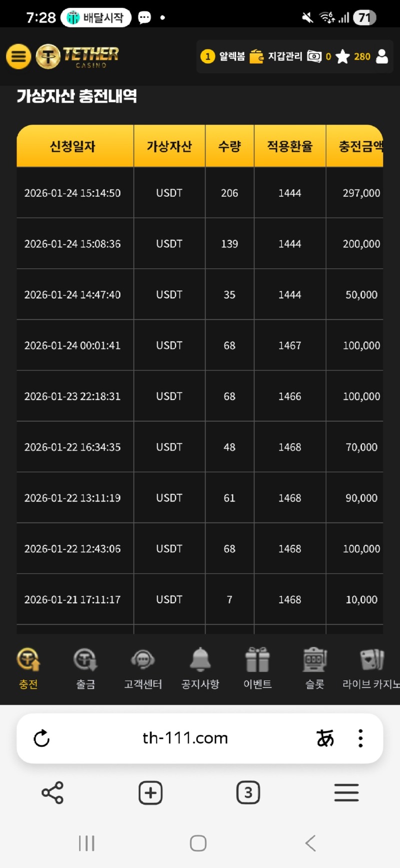Show the 3 open tabs switcher

pyautogui.click(x=248, y=793)
